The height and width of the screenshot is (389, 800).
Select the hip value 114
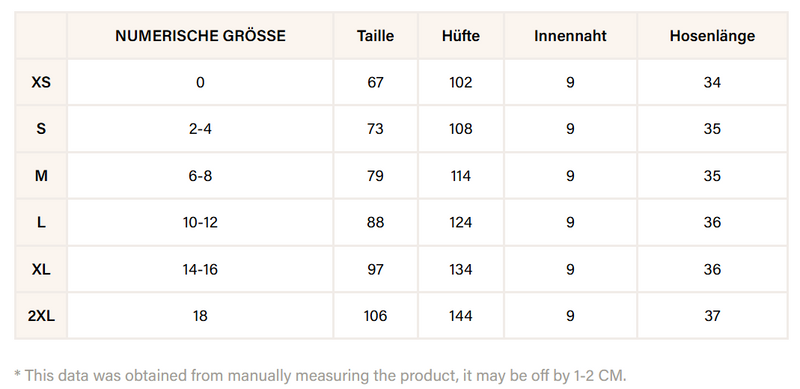[461, 176]
